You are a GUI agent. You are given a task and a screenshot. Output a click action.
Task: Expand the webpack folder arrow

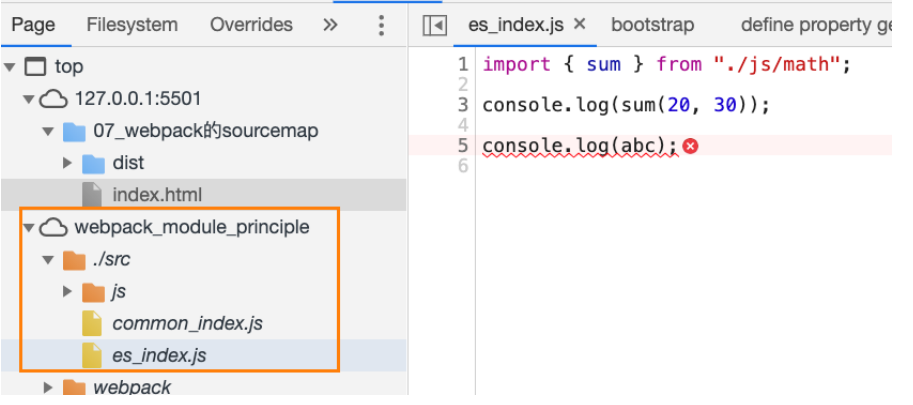pos(48,387)
